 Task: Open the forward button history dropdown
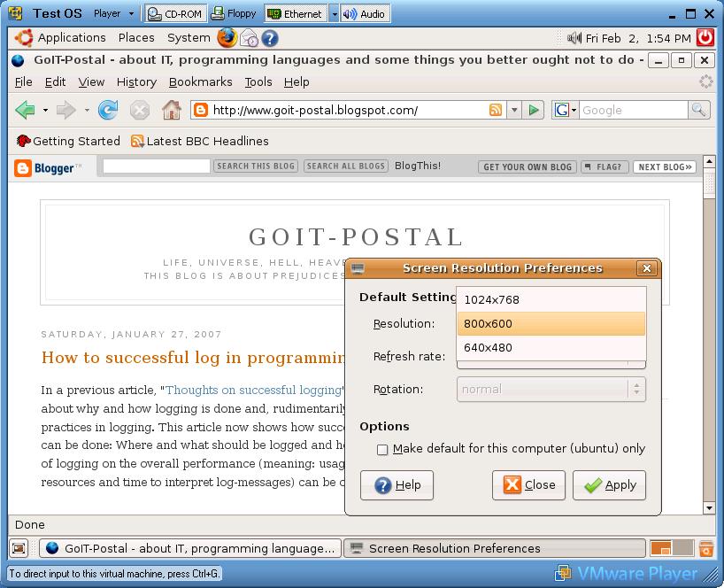(x=87, y=110)
